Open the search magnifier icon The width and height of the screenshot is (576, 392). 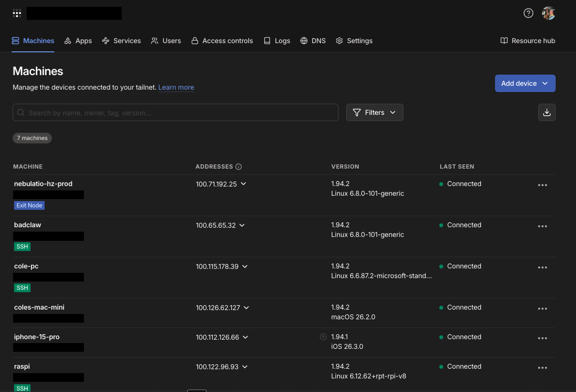(x=20, y=112)
